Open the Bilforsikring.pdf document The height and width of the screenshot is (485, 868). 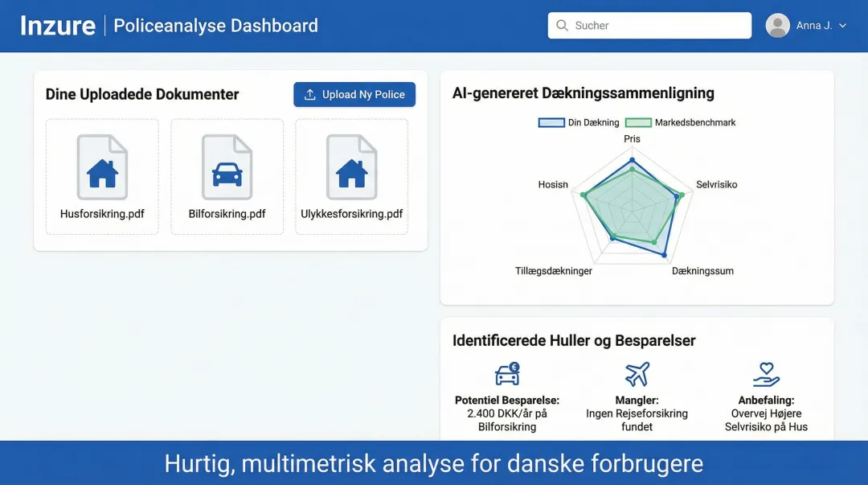coord(227,214)
